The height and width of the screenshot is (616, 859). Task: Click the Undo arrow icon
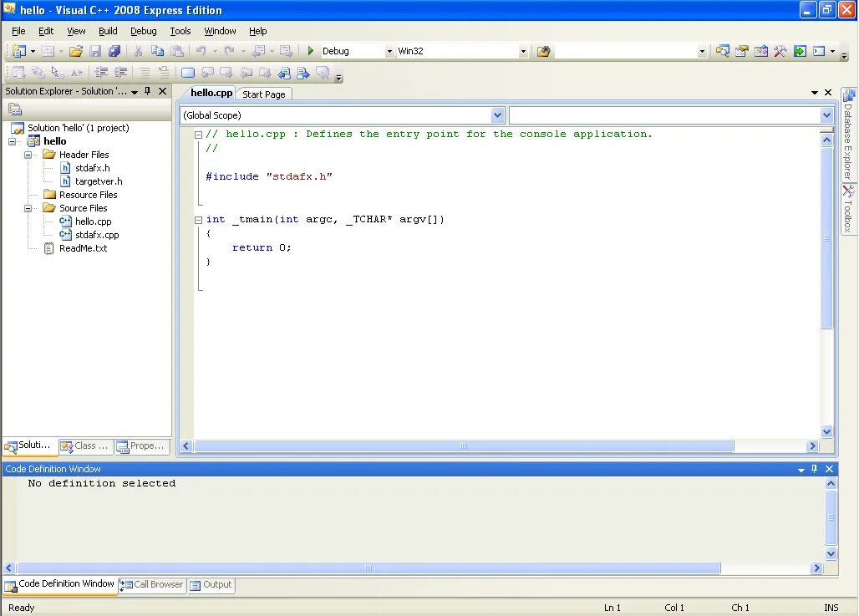201,51
